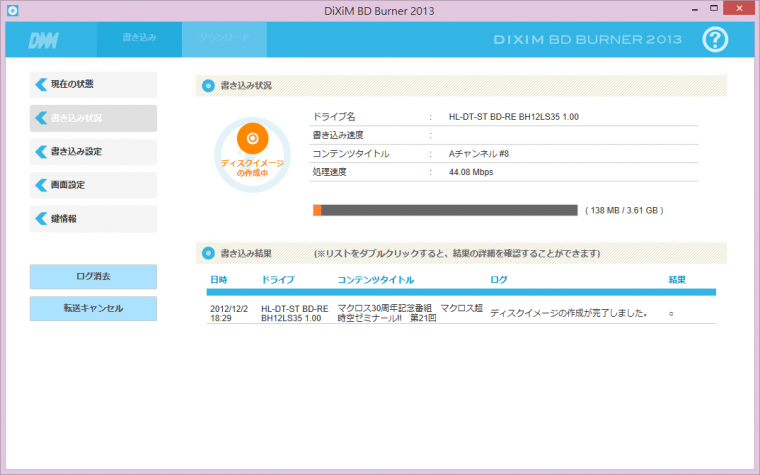Click the 日時 column header
This screenshot has height=475, width=760.
coord(219,280)
